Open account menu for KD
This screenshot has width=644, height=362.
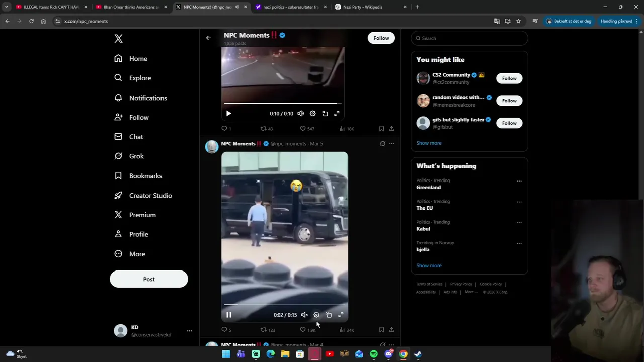(x=189, y=331)
